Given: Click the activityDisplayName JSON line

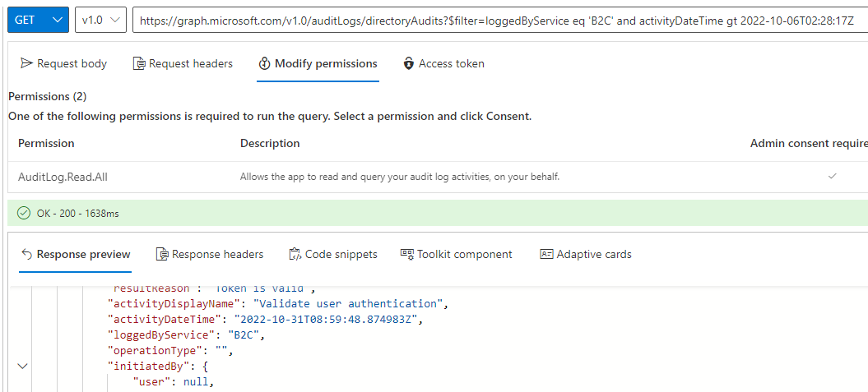Looking at the screenshot, I should click(x=277, y=303).
